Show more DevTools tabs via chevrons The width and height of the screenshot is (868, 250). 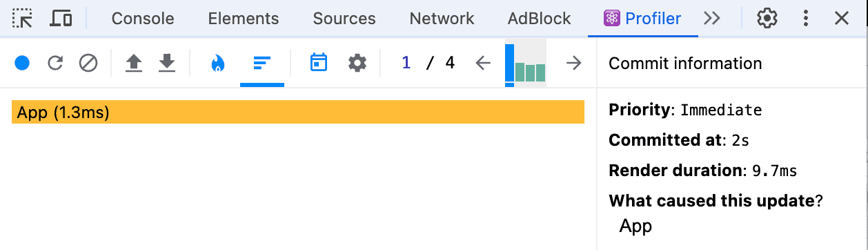click(x=711, y=19)
